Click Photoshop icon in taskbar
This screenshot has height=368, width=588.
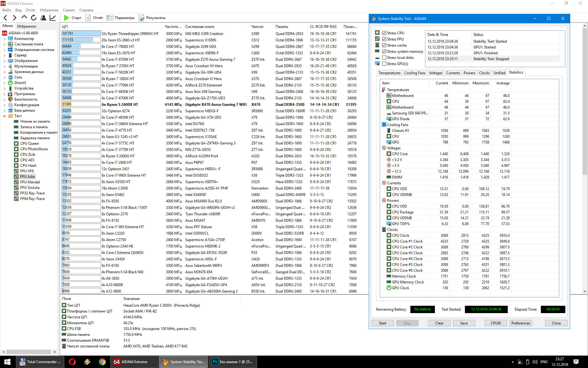coord(215,362)
